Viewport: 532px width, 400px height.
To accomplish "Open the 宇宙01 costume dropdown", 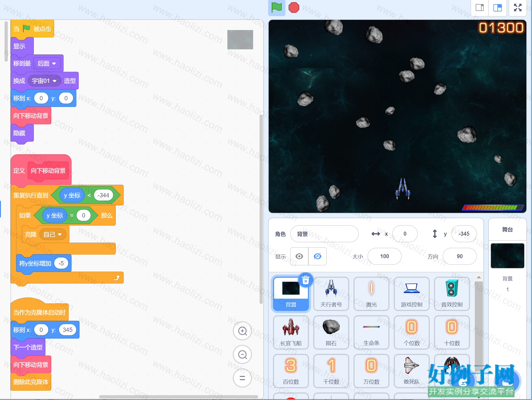I will (x=44, y=81).
